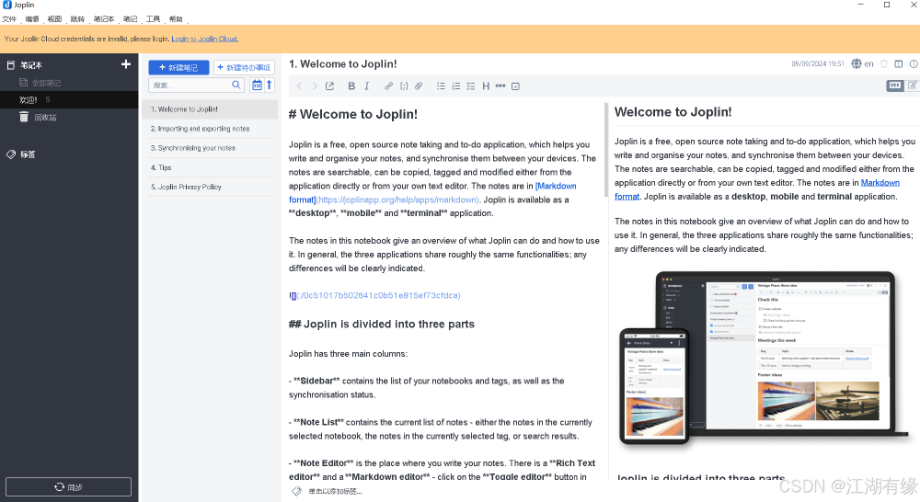Insert a numbered list
The image size is (920, 502).
click(x=456, y=86)
